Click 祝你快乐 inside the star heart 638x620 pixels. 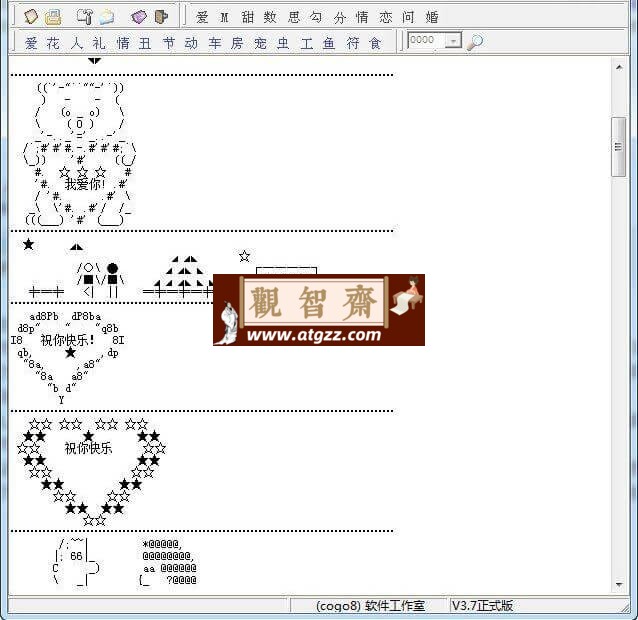point(88,448)
